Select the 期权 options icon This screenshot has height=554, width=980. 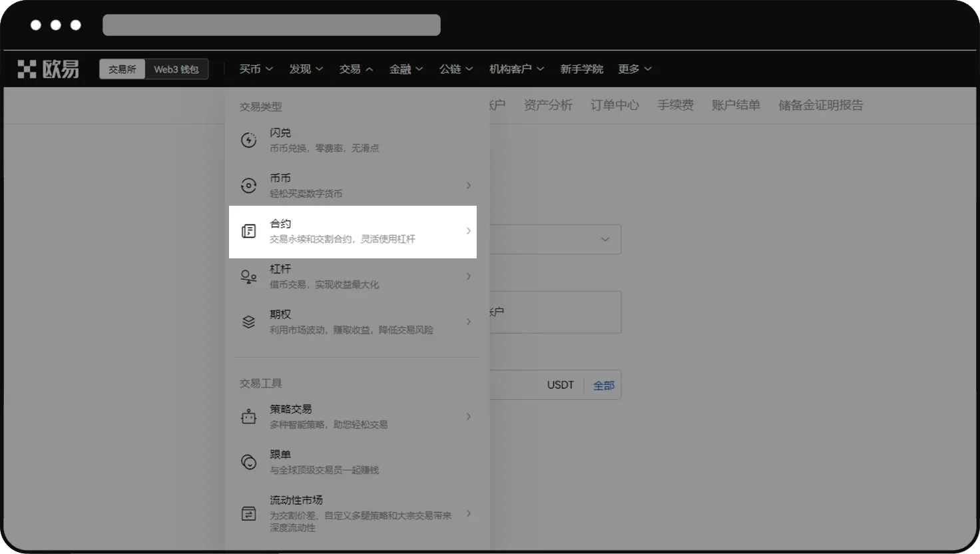[x=248, y=322]
